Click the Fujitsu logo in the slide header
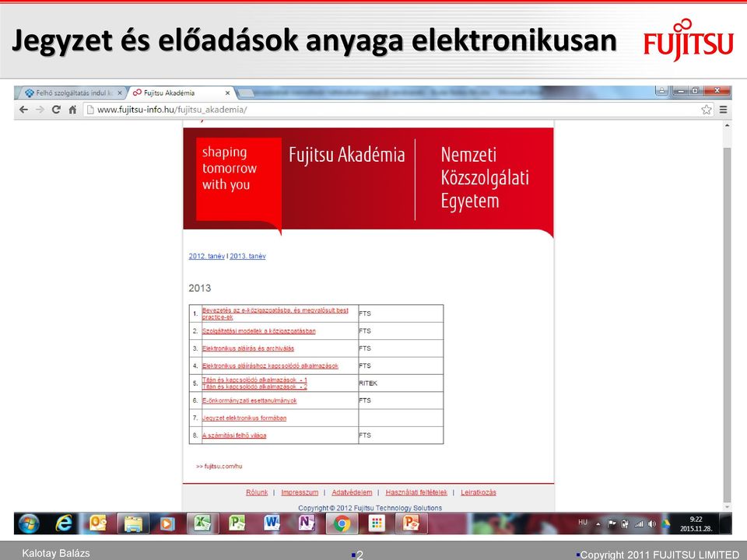The image size is (747, 560). coord(689,40)
